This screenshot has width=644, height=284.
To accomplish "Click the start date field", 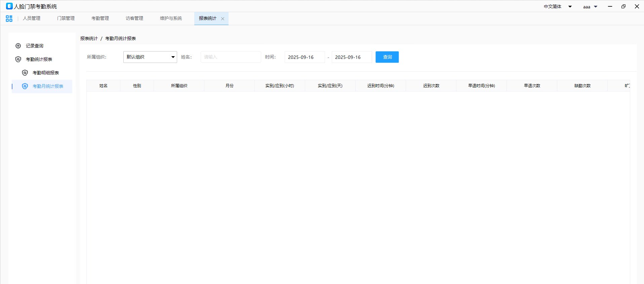I will [305, 57].
